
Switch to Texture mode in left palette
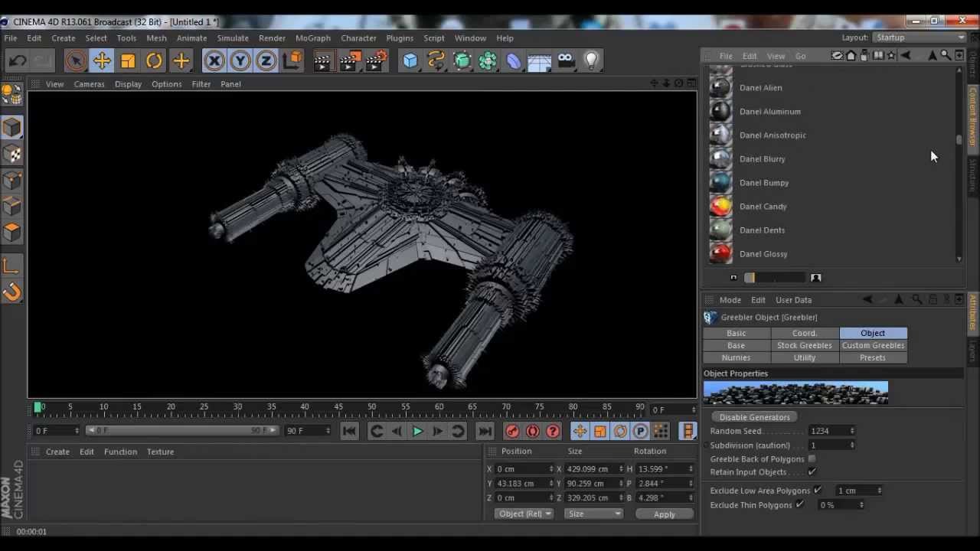(12, 153)
